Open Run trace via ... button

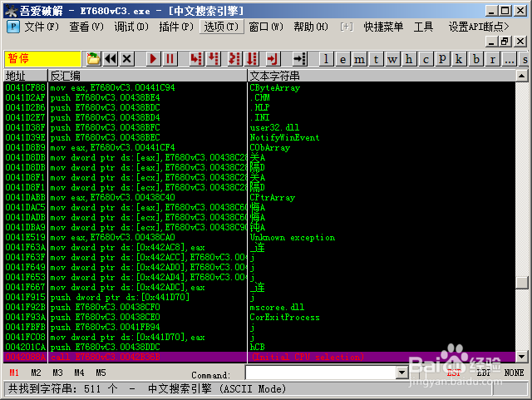coord(510,59)
